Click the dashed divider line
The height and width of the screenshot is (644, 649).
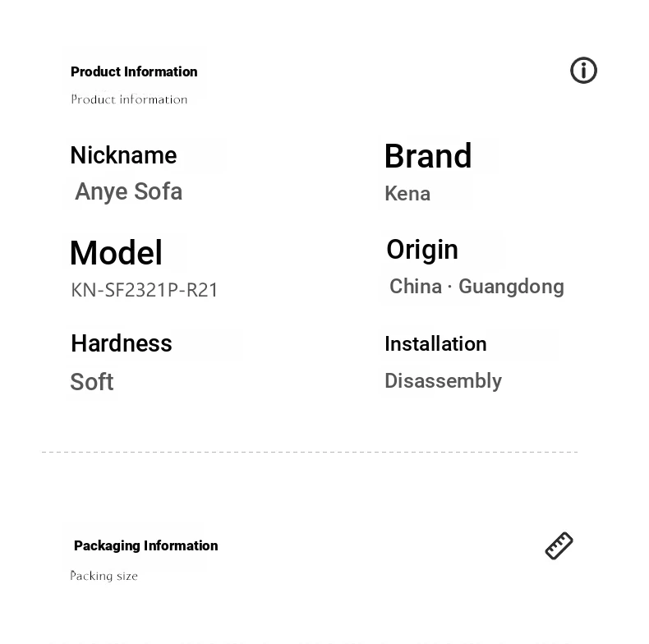(x=310, y=452)
